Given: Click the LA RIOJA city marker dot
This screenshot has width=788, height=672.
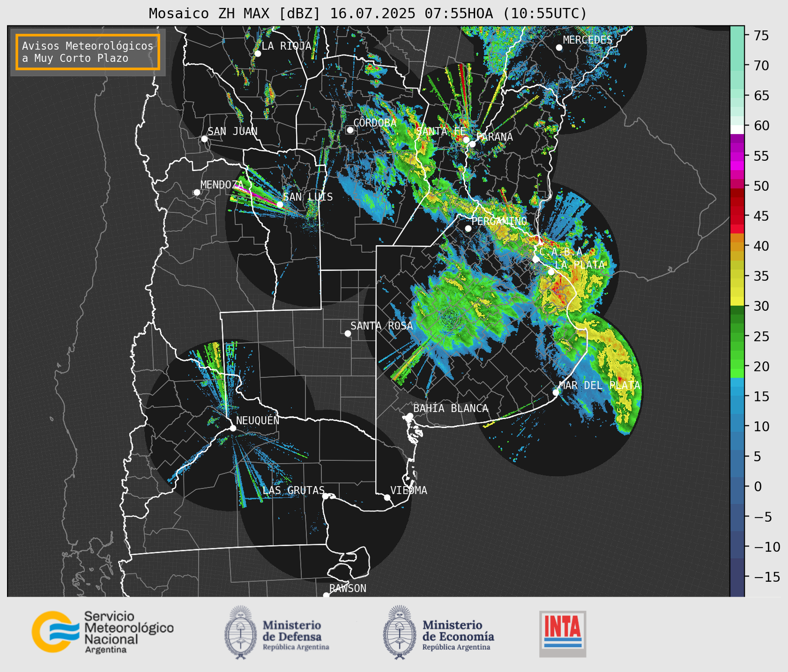Looking at the screenshot, I should 258,54.
